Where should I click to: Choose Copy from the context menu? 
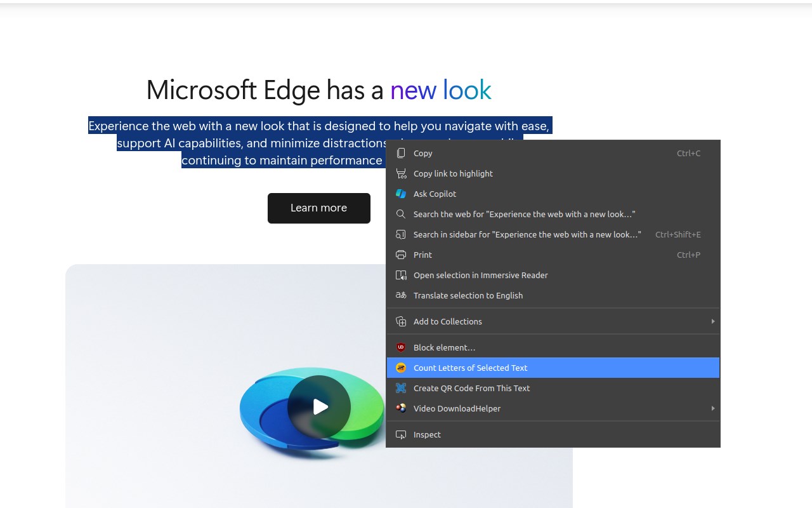pyautogui.click(x=553, y=153)
